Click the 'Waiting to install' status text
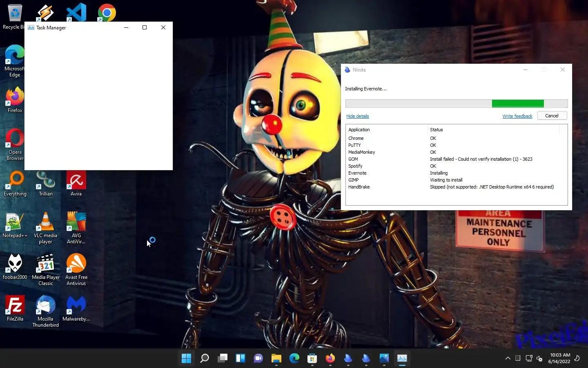The image size is (588, 368). click(x=446, y=180)
